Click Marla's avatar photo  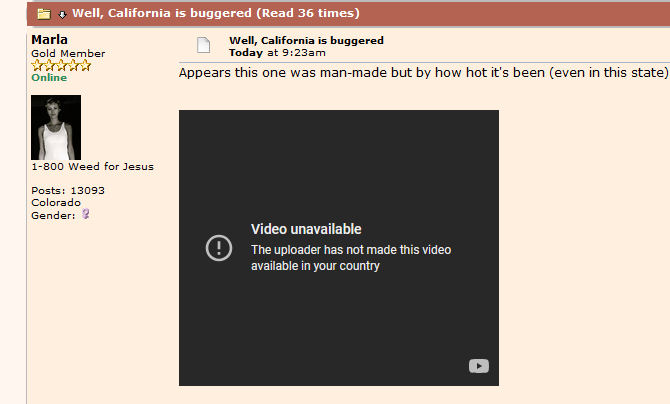point(56,127)
